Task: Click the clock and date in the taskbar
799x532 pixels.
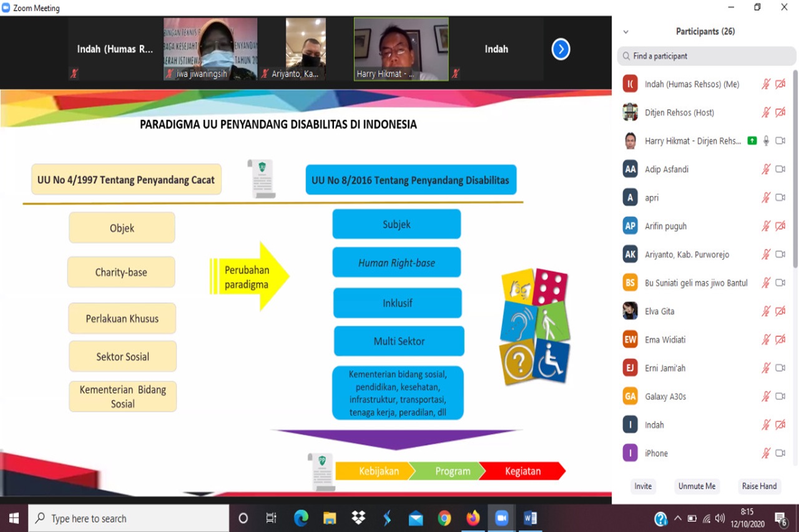Action: 747,518
